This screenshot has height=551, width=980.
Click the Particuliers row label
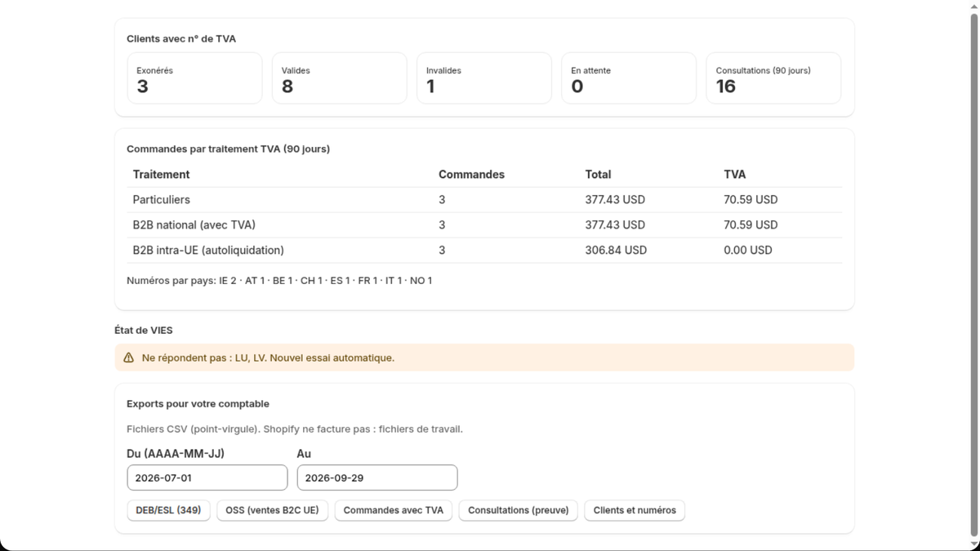[161, 199]
